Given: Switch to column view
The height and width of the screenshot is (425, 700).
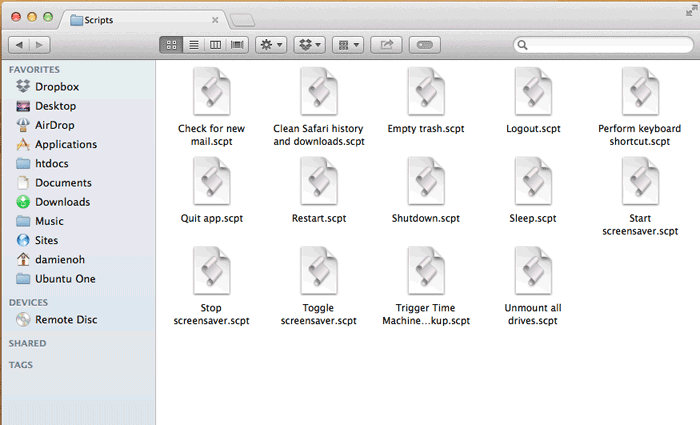Looking at the screenshot, I should click(216, 45).
